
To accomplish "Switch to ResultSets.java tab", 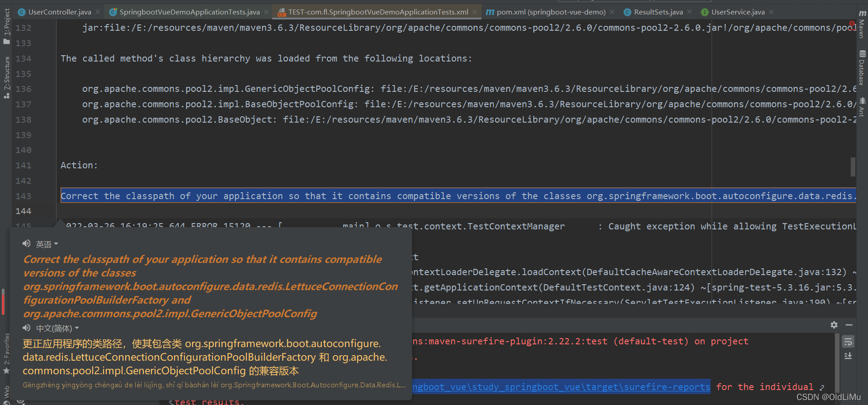I will click(658, 12).
